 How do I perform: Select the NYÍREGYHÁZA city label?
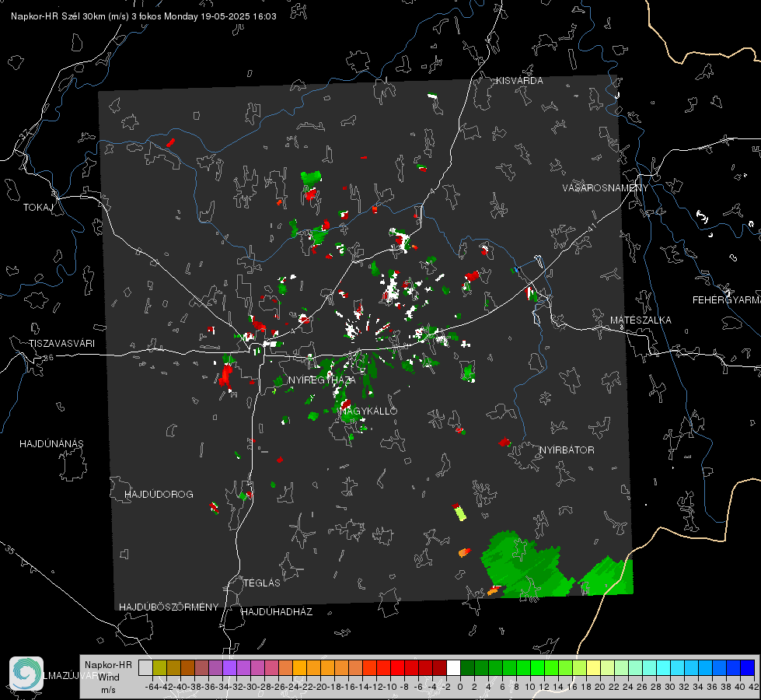[x=322, y=380]
